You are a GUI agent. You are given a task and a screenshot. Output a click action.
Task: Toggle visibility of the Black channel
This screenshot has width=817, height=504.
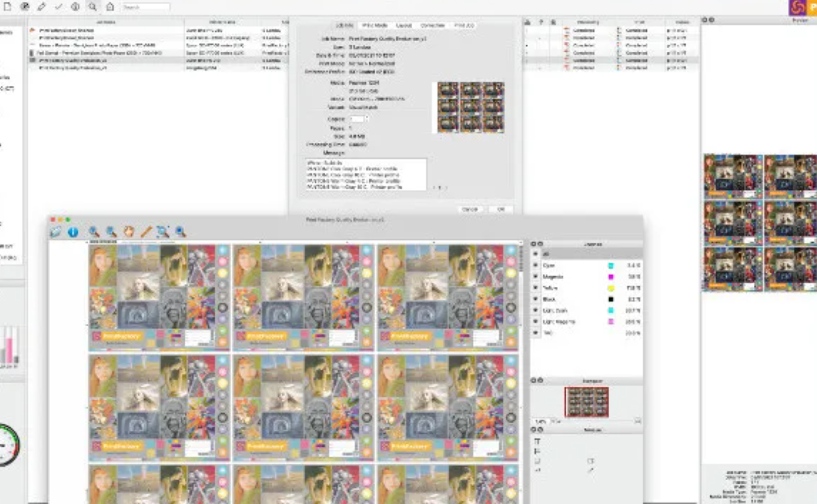(535, 299)
